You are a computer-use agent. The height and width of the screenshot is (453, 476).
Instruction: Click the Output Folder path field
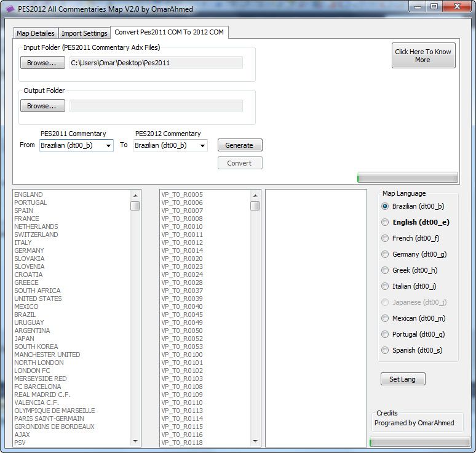click(156, 106)
